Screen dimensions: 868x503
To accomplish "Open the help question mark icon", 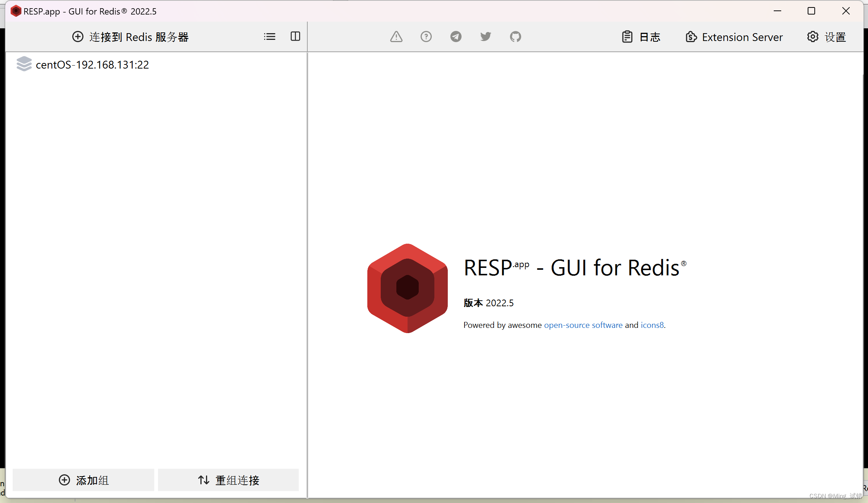I will point(426,37).
